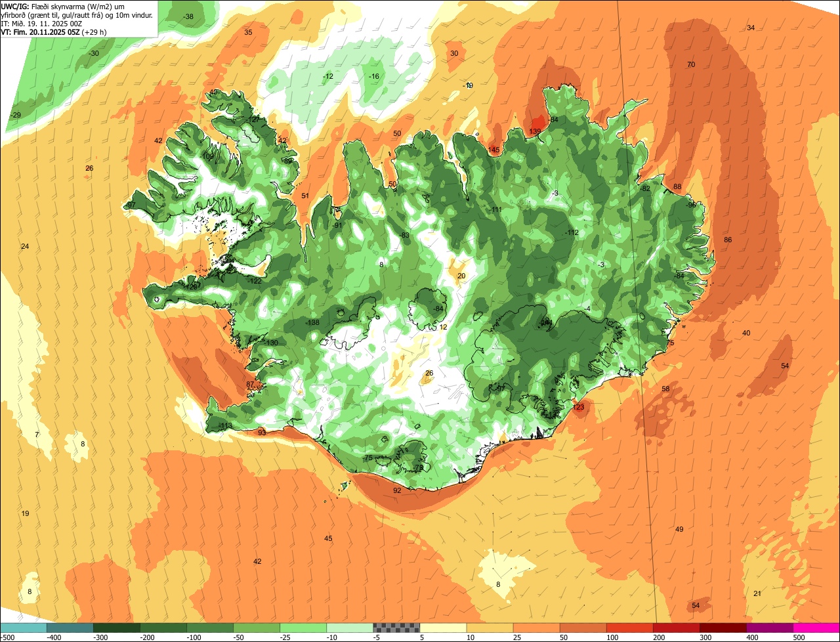This screenshot has width=840, height=642.
Task: Click the yellow-orange 10 legend swatch
Action: coord(490,628)
